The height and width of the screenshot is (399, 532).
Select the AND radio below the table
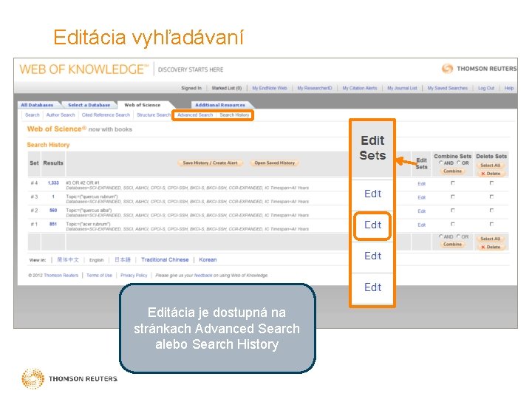[440, 236]
